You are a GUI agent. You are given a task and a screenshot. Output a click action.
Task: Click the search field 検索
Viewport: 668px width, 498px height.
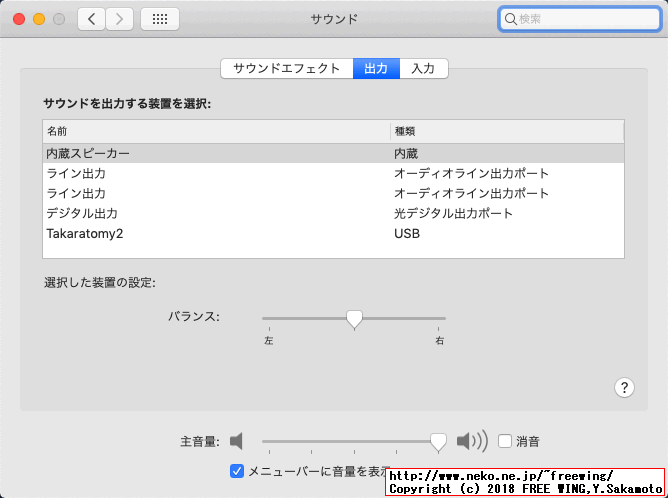pos(579,19)
